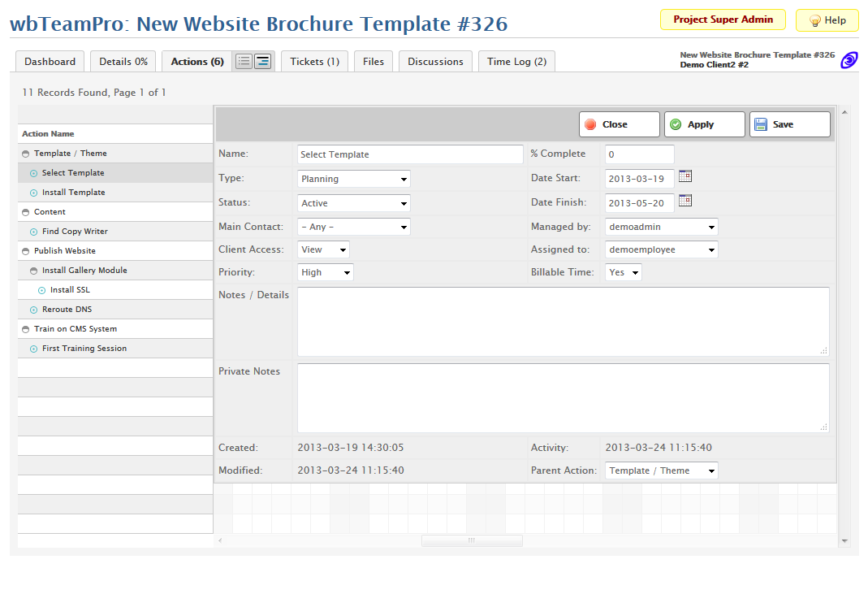Screen dimensions: 868x607
Task: Expand the Priority dropdown set to High
Action: pos(326,273)
